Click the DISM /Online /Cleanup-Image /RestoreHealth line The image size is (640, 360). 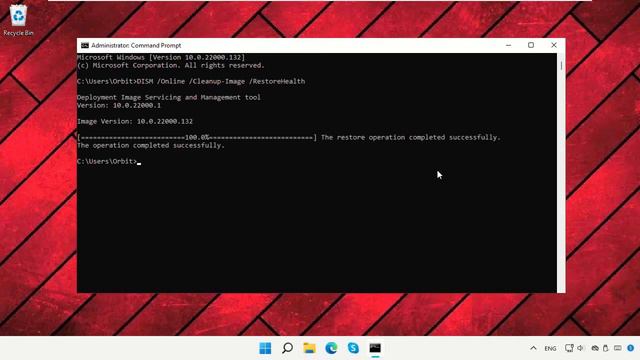pyautogui.click(x=191, y=81)
